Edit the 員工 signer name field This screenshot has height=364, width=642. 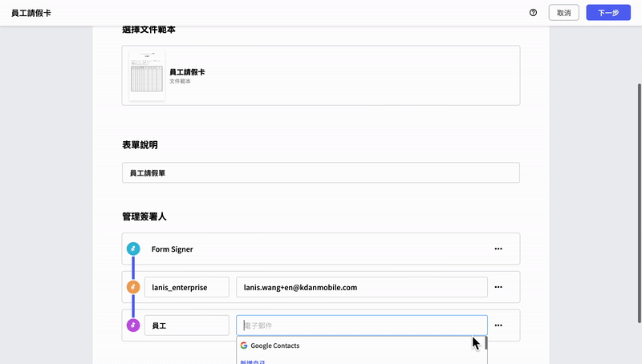click(x=187, y=326)
